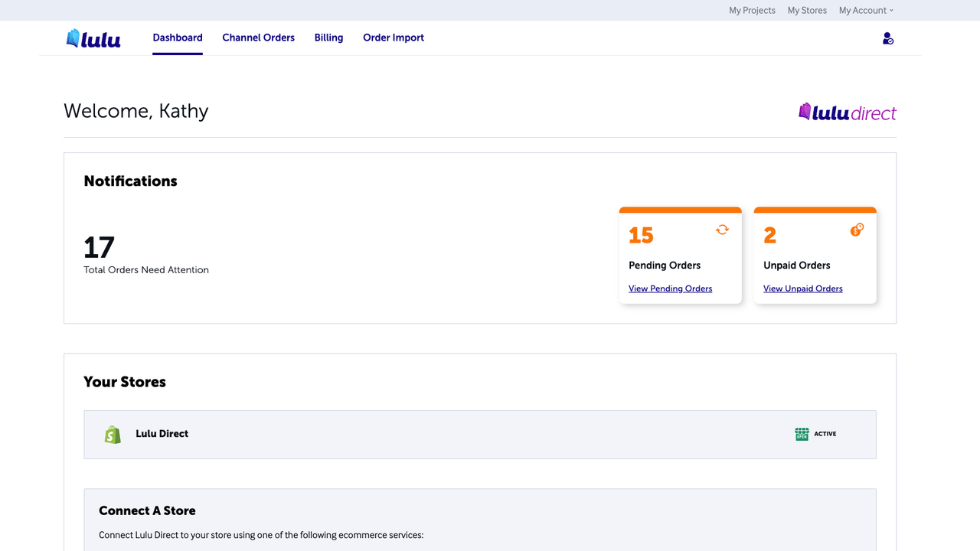Click the green active store icon
Viewport: 980px width, 551px height.
[x=802, y=434]
